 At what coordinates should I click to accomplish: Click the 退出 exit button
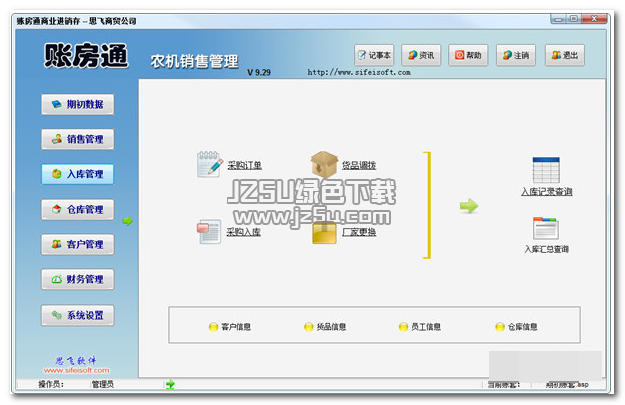[565, 55]
